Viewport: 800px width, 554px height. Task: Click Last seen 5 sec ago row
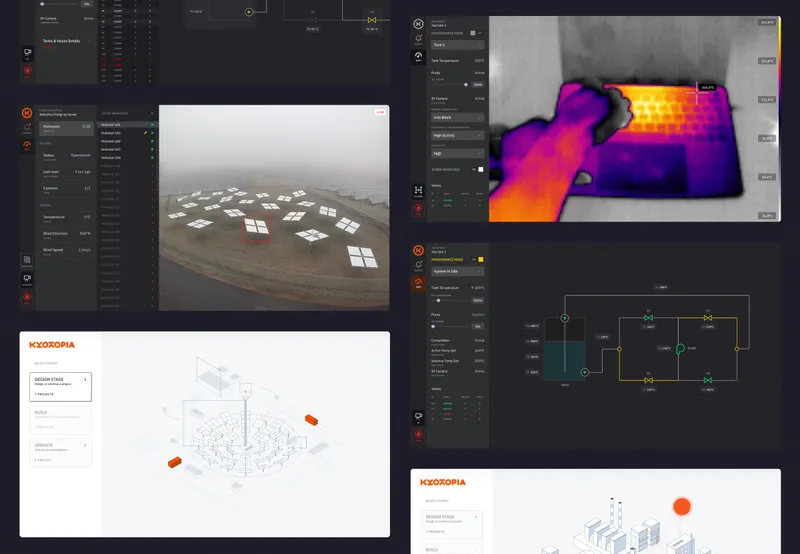[x=66, y=173]
